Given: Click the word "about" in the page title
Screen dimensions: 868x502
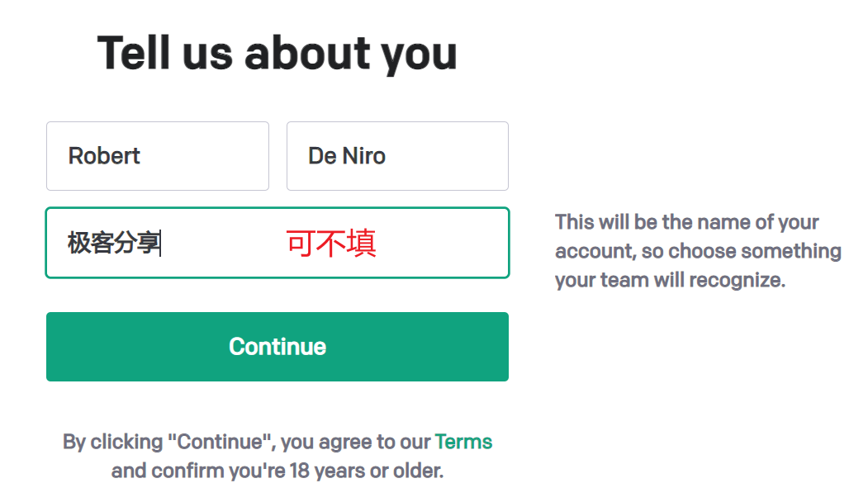Looking at the screenshot, I should tap(307, 53).
